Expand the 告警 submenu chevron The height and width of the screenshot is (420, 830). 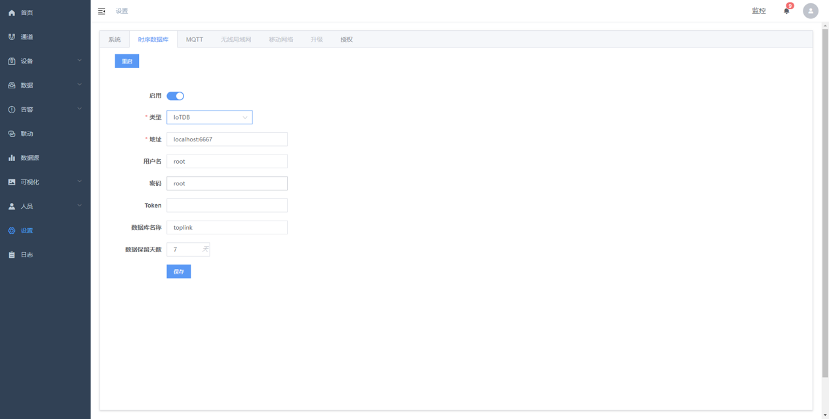click(79, 109)
